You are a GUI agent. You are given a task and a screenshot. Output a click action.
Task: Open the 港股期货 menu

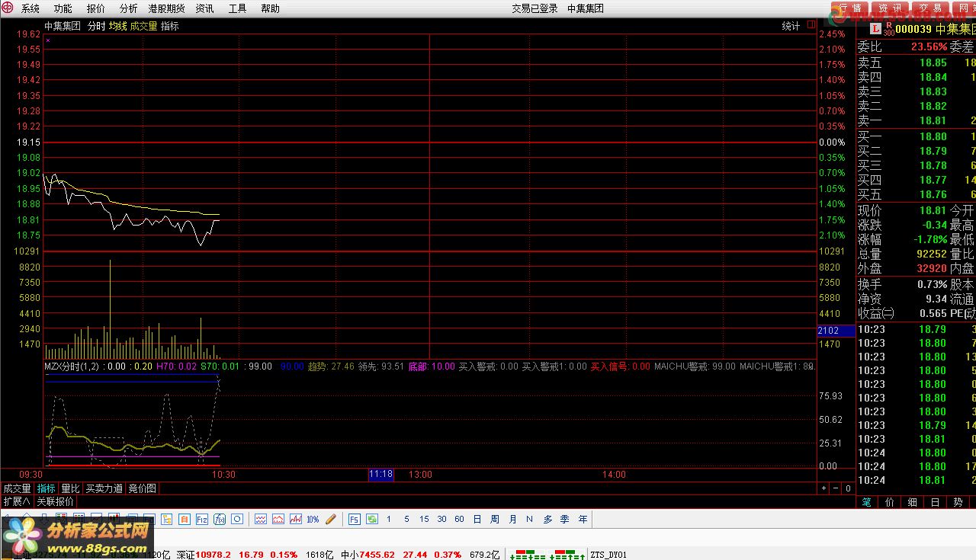pos(166,8)
